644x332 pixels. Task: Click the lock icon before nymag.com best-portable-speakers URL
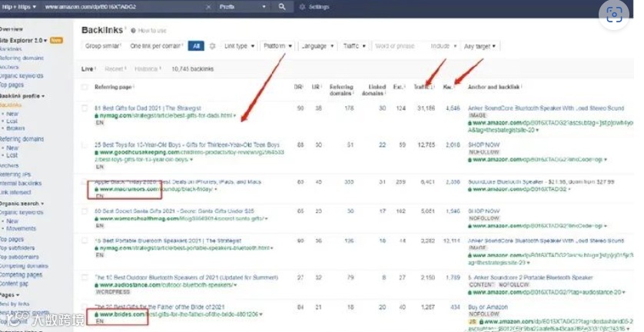click(x=97, y=248)
